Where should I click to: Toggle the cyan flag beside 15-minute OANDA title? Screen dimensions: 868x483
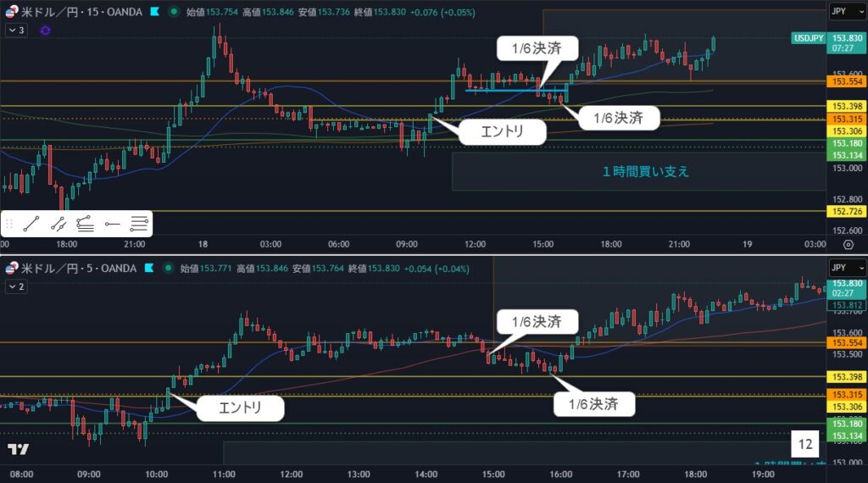coord(153,13)
